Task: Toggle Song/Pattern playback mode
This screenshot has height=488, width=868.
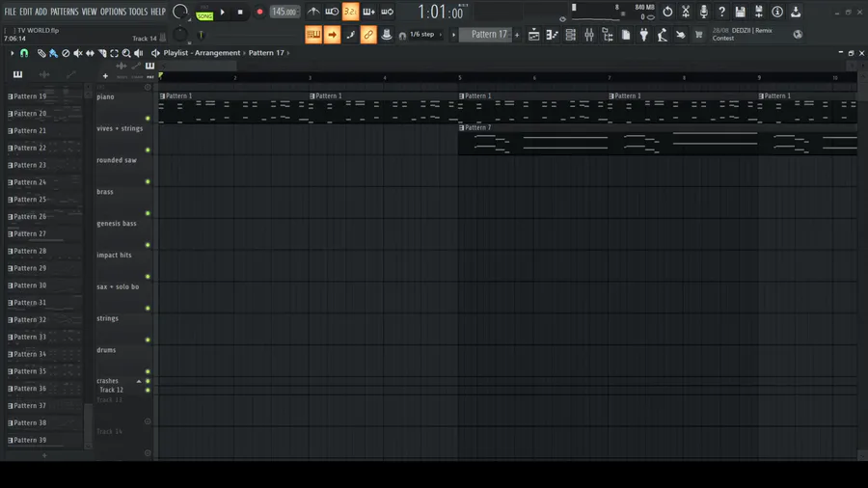Action: [x=204, y=13]
